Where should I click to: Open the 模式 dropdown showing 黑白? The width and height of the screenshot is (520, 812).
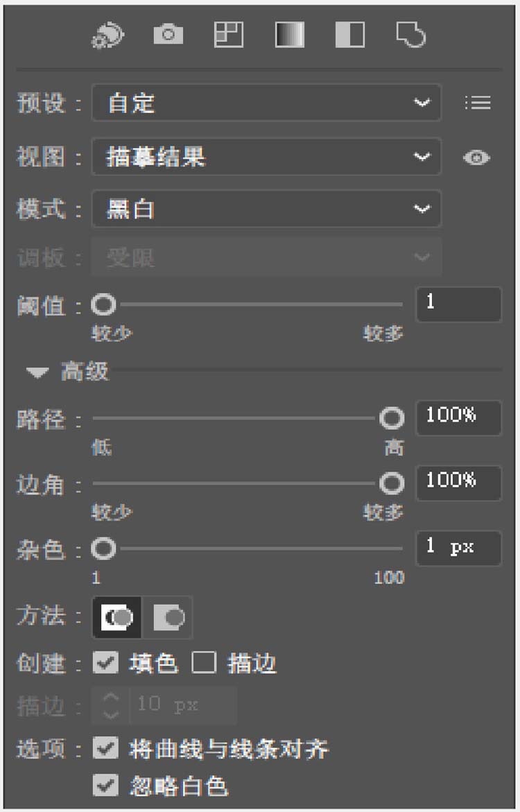point(266,209)
